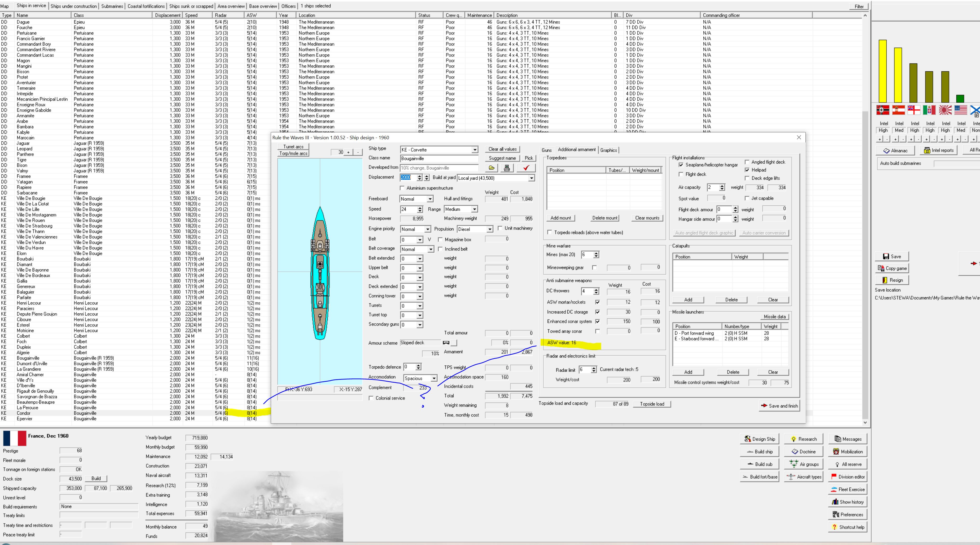Click the Show history books button
This screenshot has width=980, height=545.
pyautogui.click(x=847, y=502)
